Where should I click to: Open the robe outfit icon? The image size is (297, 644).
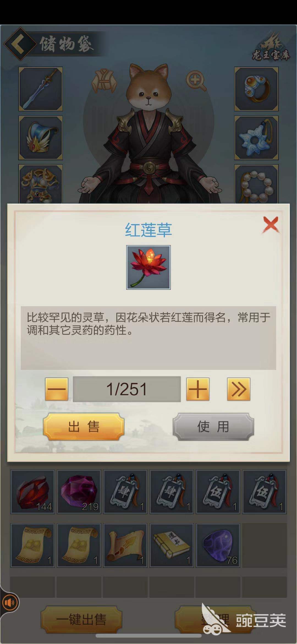104,81
